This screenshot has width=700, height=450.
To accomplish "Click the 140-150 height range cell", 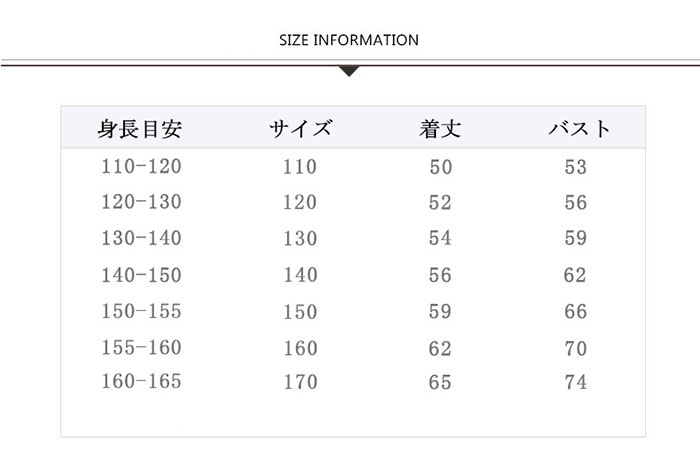I will point(141,275).
